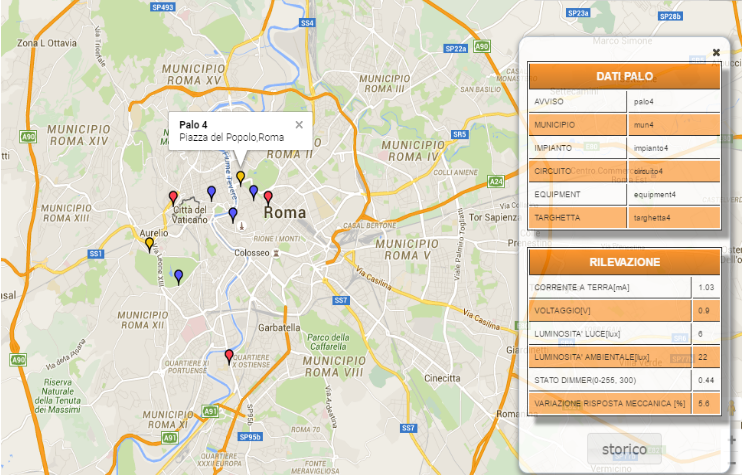Click the Garbatella map label
This screenshot has height=475, width=750.
pyautogui.click(x=279, y=328)
